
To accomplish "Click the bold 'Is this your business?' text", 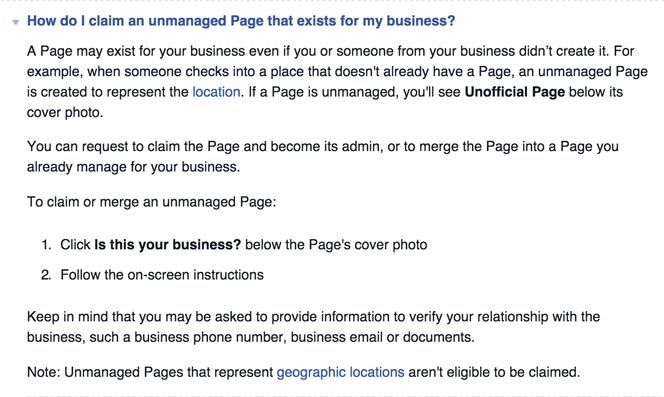I will click(x=167, y=244).
